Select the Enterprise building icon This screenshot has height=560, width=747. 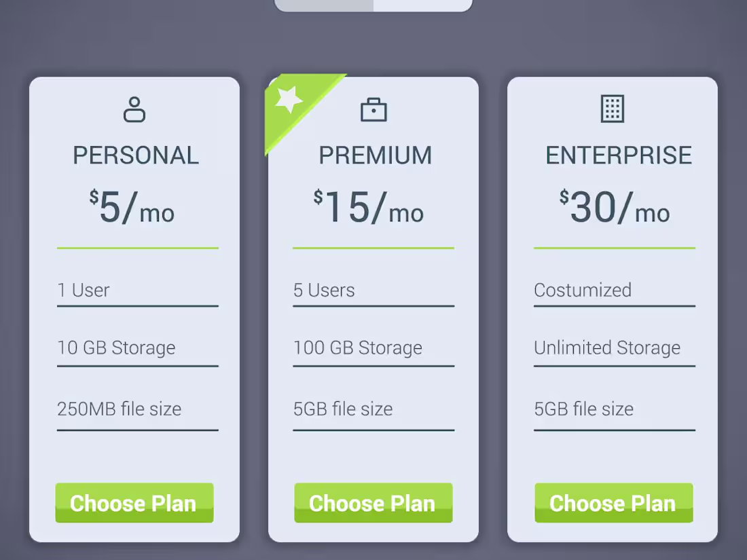(x=613, y=109)
